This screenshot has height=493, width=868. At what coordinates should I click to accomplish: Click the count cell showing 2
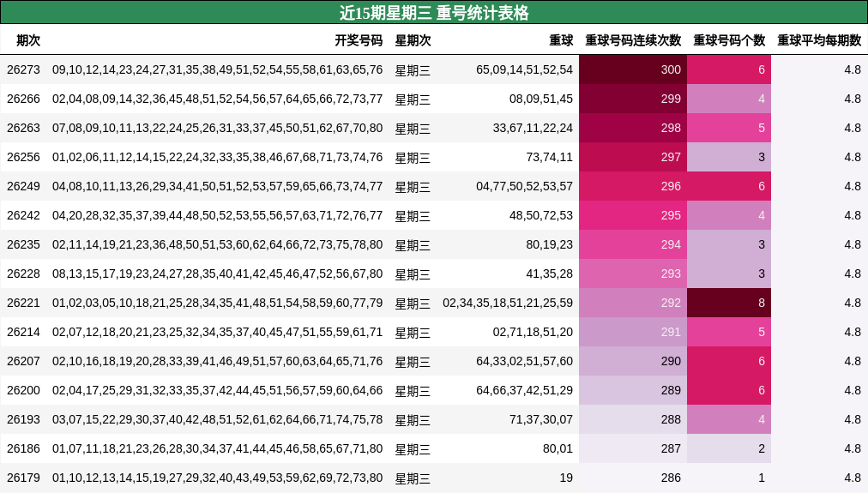pyautogui.click(x=729, y=448)
